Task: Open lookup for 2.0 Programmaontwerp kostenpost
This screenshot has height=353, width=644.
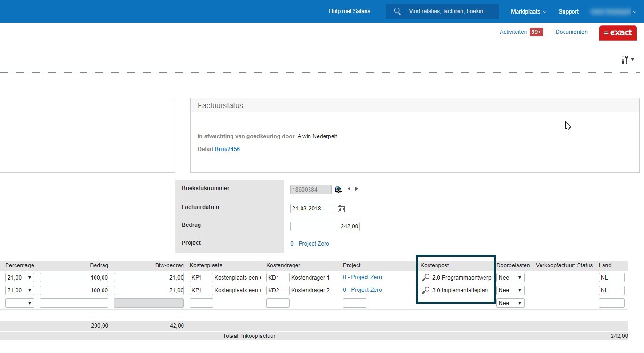Action: click(x=426, y=278)
